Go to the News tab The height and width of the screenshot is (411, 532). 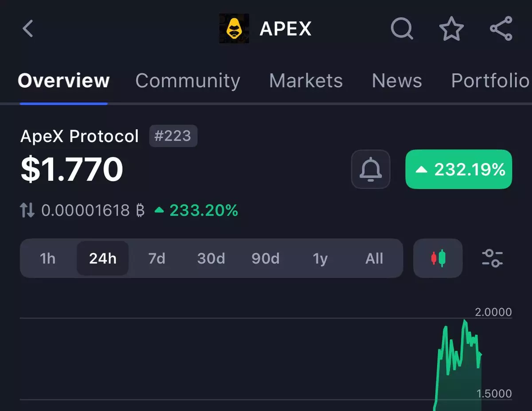click(397, 81)
